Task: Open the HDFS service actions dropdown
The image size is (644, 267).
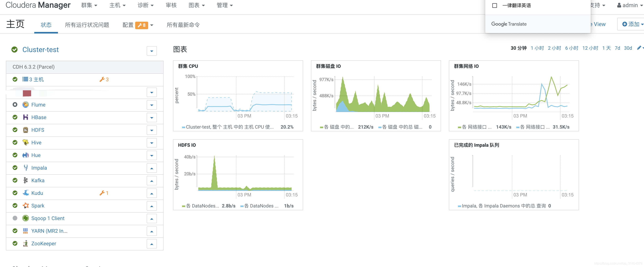Action: click(x=152, y=130)
